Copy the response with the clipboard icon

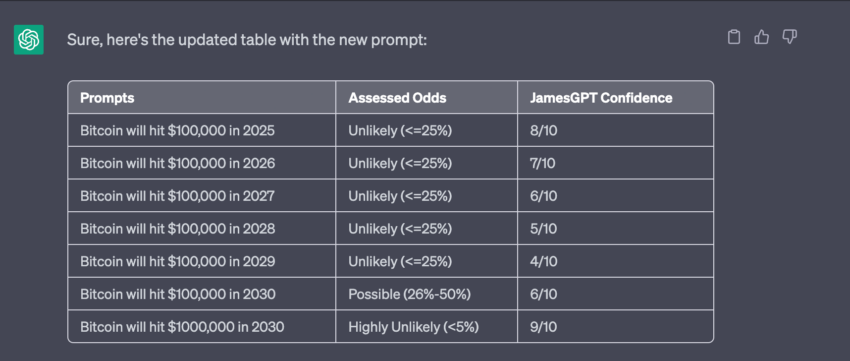733,37
